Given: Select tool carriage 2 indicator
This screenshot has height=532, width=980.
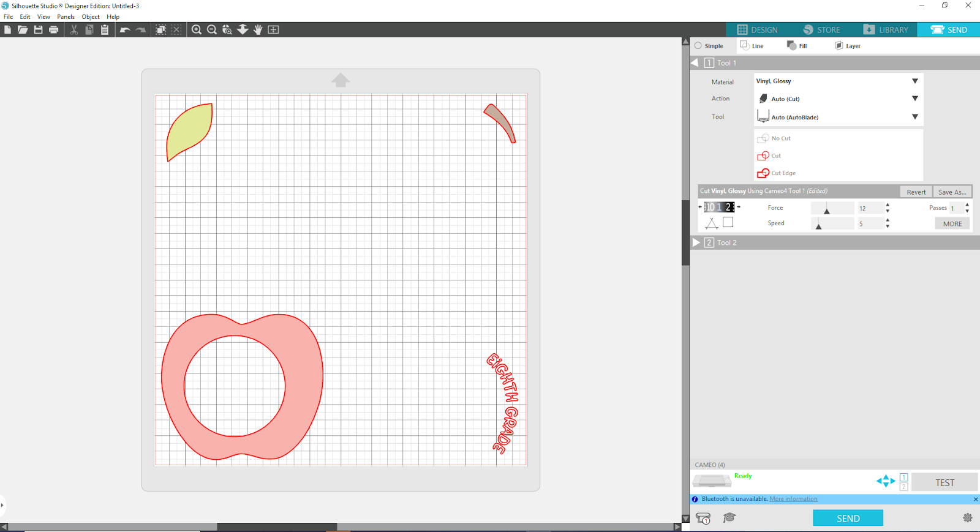Looking at the screenshot, I should coord(904,487).
